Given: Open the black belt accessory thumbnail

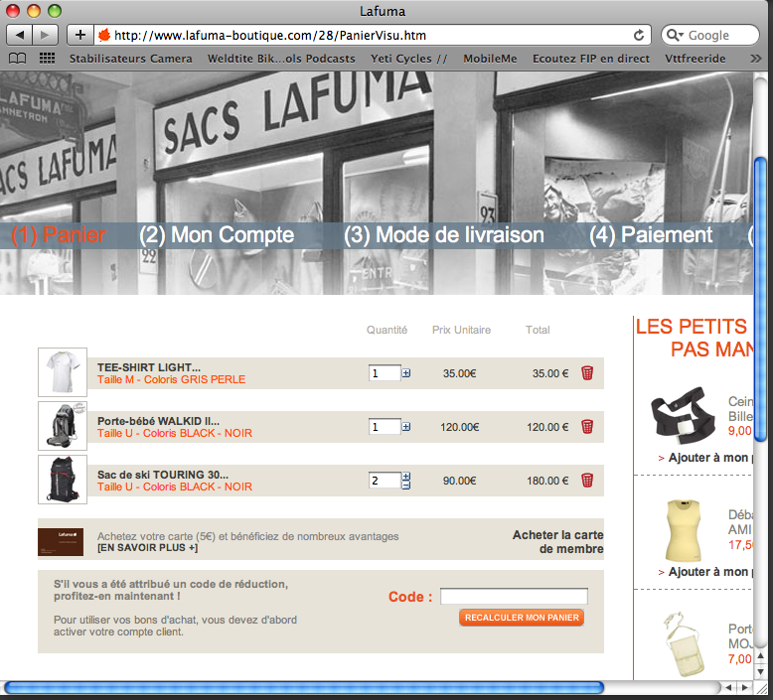Looking at the screenshot, I should [x=683, y=416].
